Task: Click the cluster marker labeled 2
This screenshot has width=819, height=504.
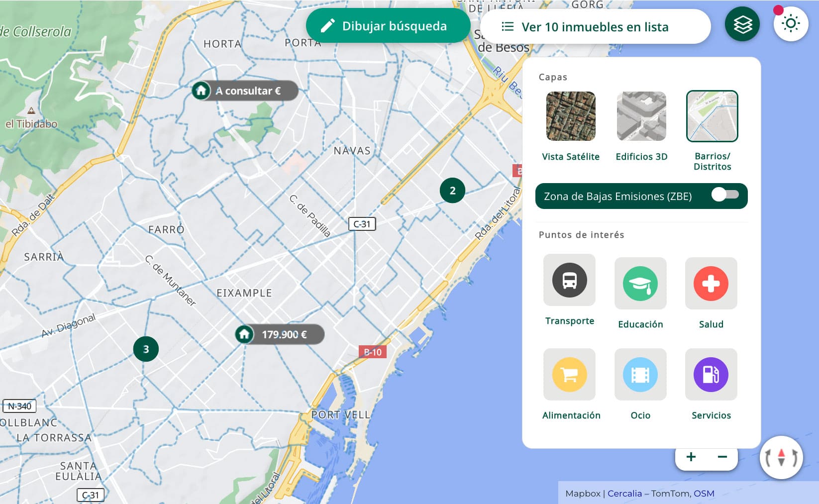Action: click(452, 190)
